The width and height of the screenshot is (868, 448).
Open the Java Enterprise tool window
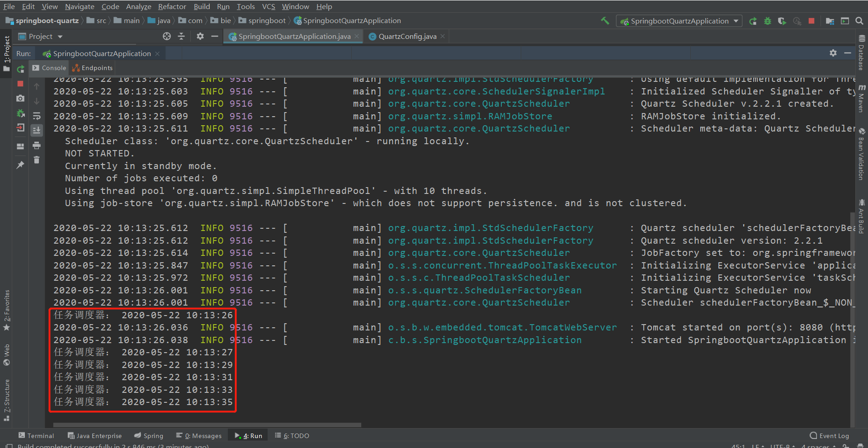[x=95, y=436]
